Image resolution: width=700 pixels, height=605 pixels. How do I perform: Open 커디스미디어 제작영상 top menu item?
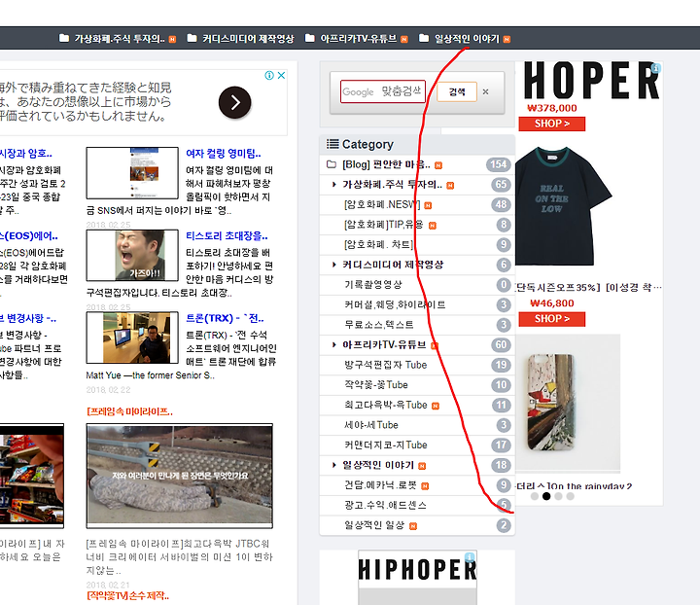point(248,39)
